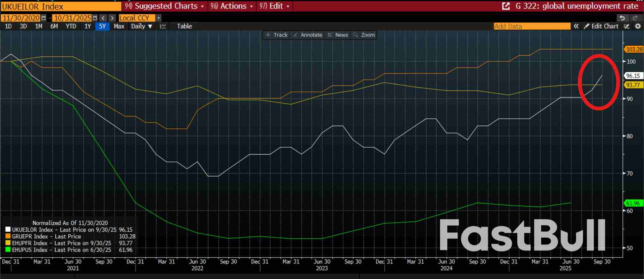Expand the Suggested Charts dropdown
644x279 pixels.
(x=164, y=6)
